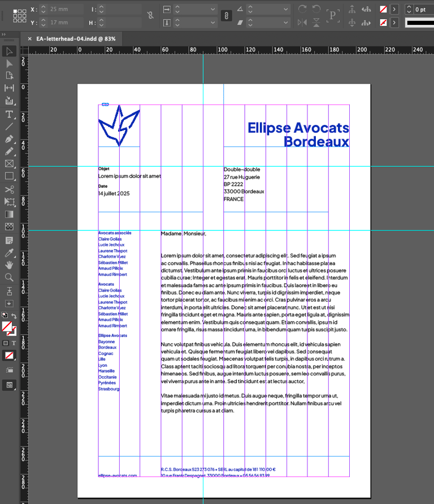
Task: Click the stepper arrows for X position
Action: tap(44, 9)
